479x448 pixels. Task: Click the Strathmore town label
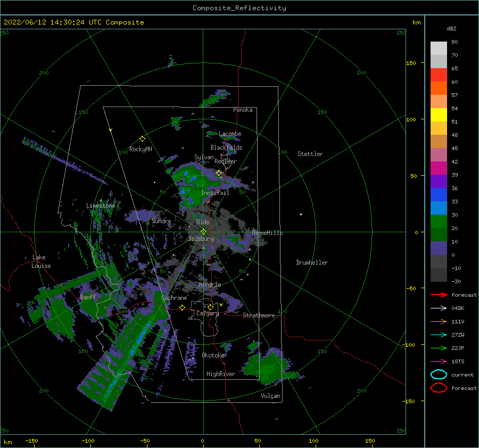click(259, 315)
